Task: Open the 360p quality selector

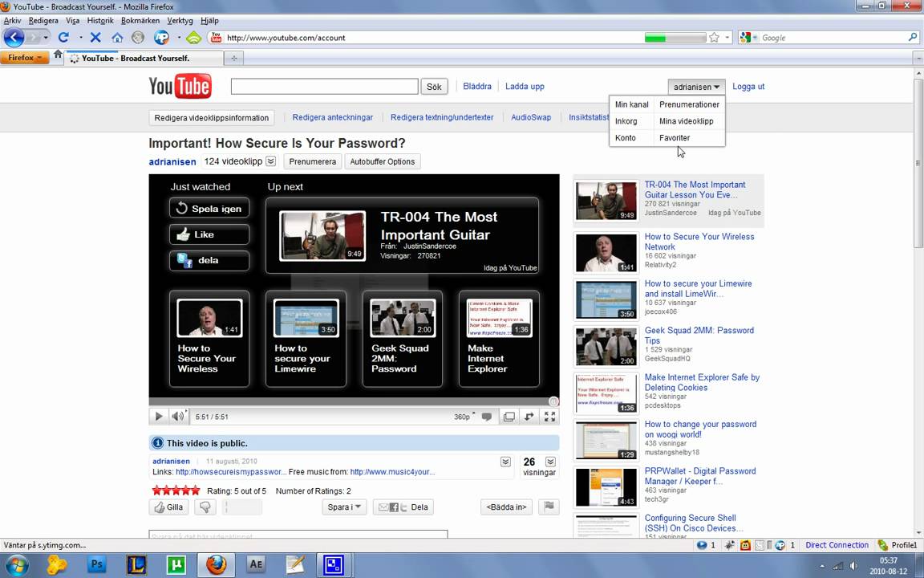Action: pyautogui.click(x=464, y=417)
